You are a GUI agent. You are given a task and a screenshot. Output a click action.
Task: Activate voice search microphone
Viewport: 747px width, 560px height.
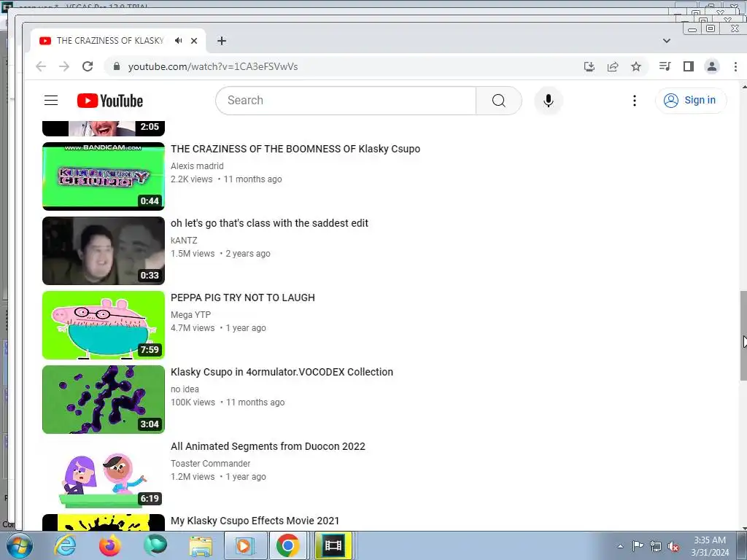[x=549, y=101]
